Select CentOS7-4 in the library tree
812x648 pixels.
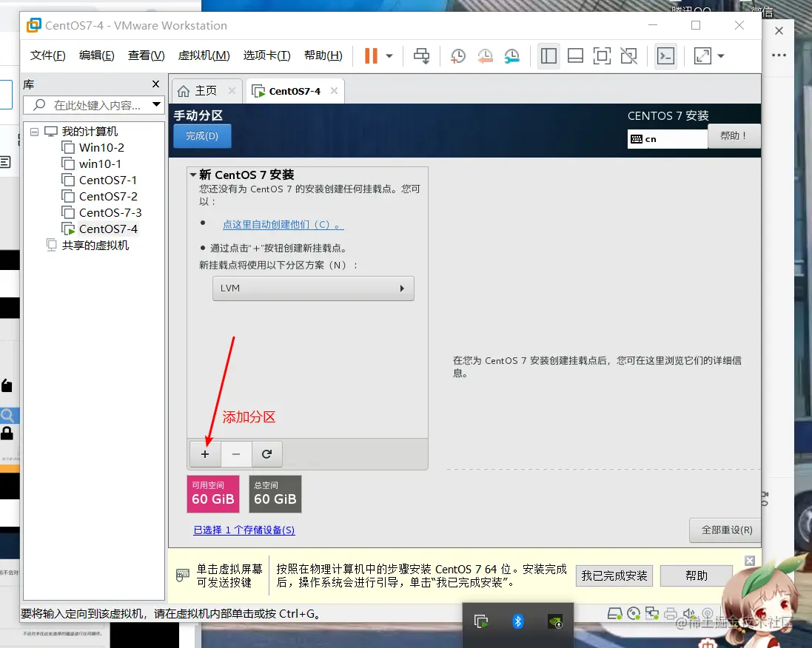pos(108,229)
